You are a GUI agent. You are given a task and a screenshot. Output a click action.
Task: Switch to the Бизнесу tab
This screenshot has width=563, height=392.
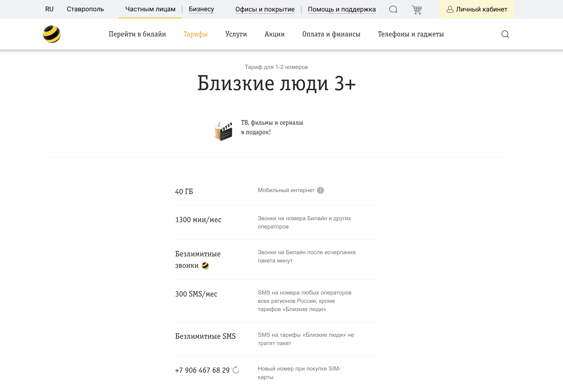[201, 9]
